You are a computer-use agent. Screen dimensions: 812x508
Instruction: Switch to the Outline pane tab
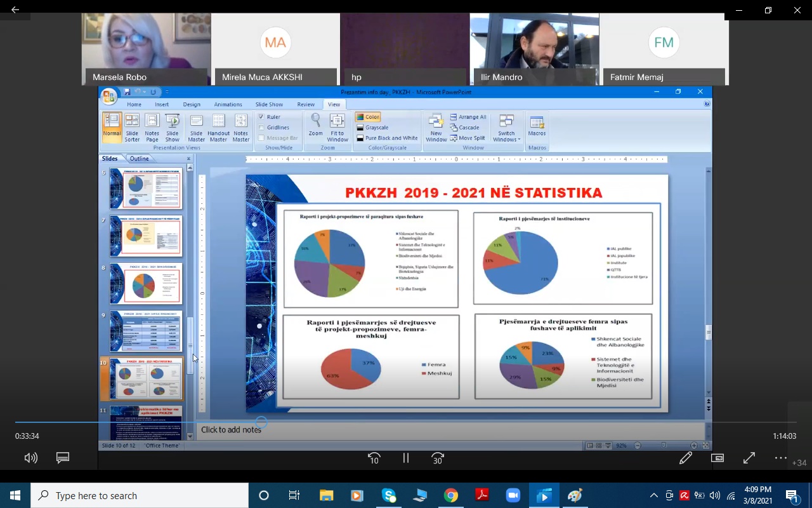tap(139, 159)
